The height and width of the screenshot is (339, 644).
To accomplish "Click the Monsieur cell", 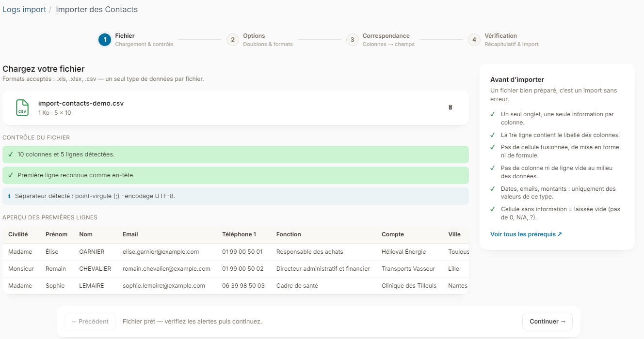I will click(21, 269).
